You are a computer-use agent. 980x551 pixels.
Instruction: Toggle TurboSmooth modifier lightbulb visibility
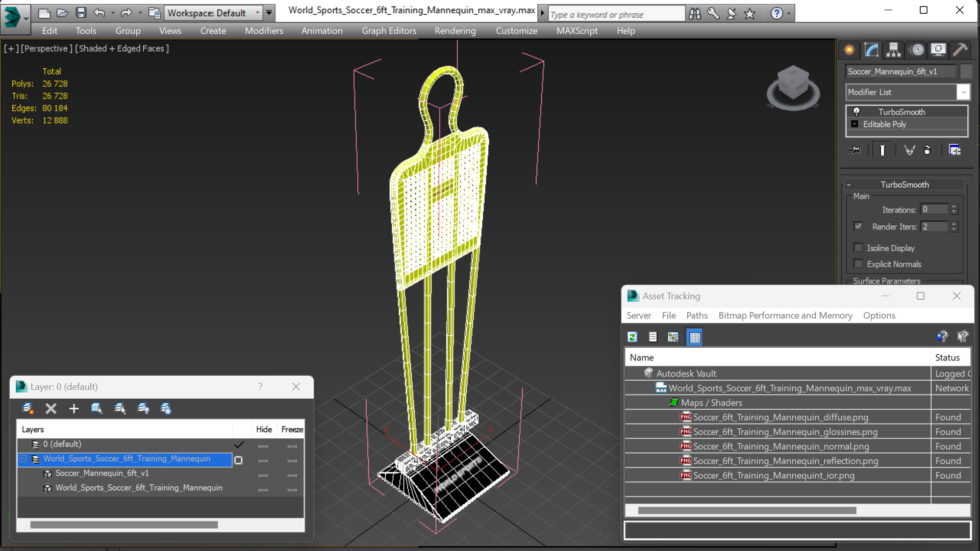[x=857, y=112]
